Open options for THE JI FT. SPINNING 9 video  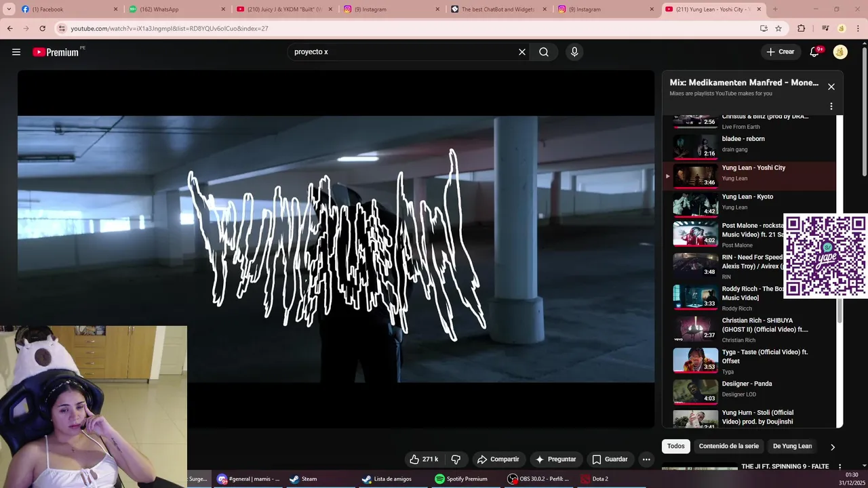click(x=840, y=467)
